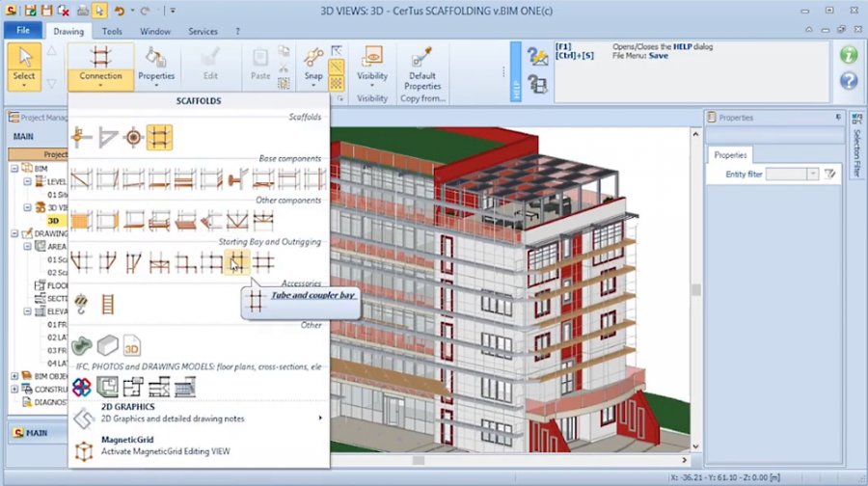This screenshot has height=486, width=868.
Task: Import a 3D file with the 3D document icon
Action: point(132,345)
